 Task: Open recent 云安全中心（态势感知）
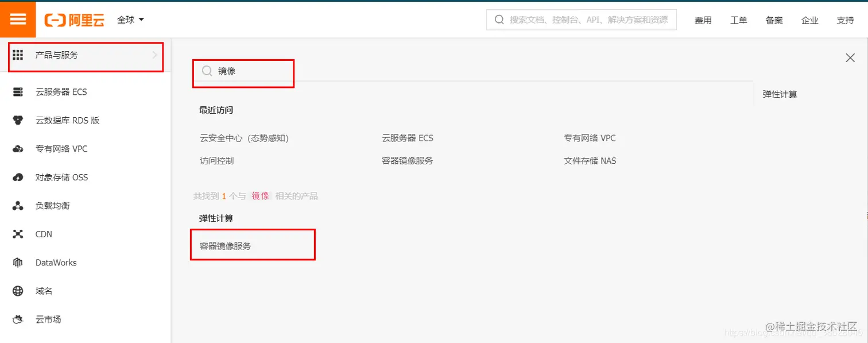tap(244, 138)
